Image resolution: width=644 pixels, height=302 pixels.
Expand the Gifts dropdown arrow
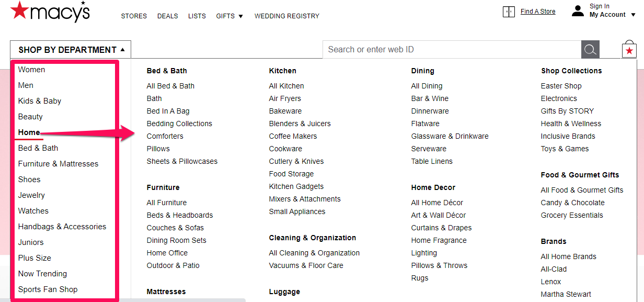coord(241,16)
